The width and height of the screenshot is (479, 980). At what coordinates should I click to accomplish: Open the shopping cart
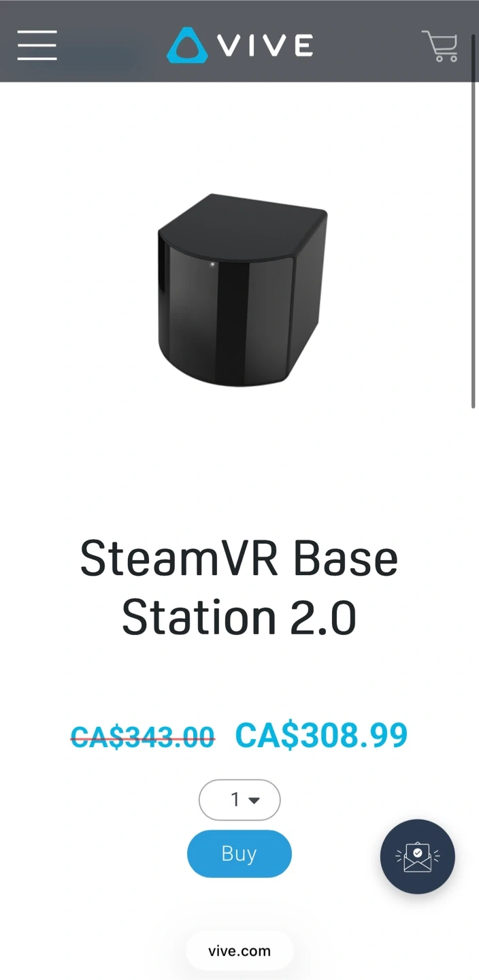tap(440, 46)
